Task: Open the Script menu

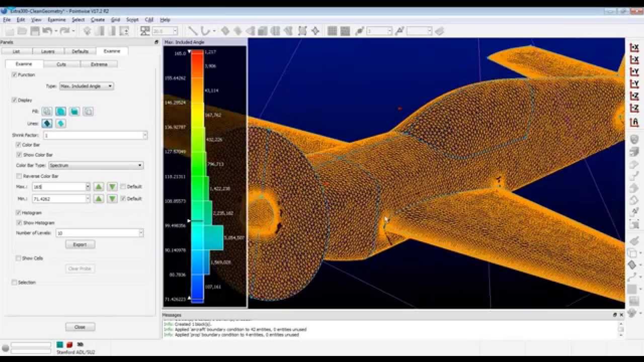Action: coord(132,20)
